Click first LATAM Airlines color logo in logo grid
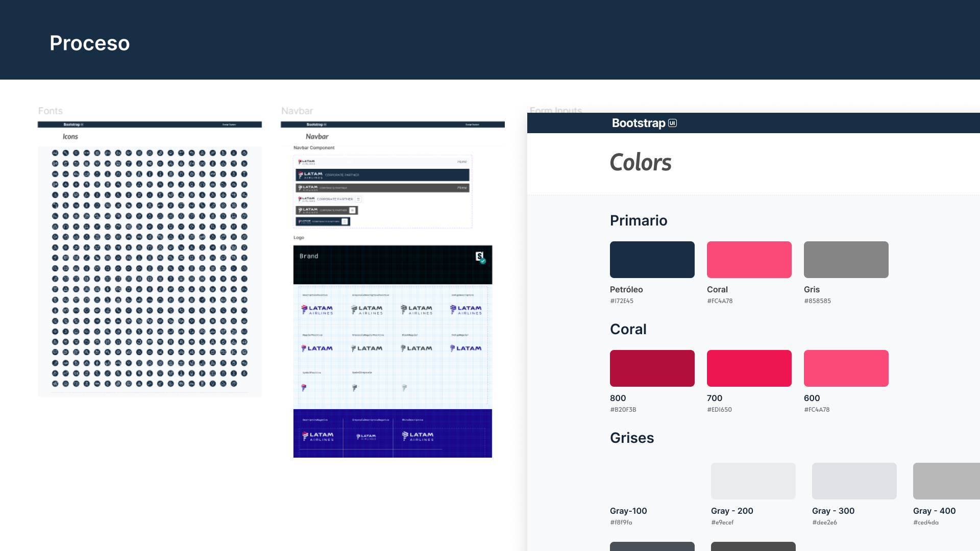Image resolution: width=980 pixels, height=551 pixels. click(317, 309)
